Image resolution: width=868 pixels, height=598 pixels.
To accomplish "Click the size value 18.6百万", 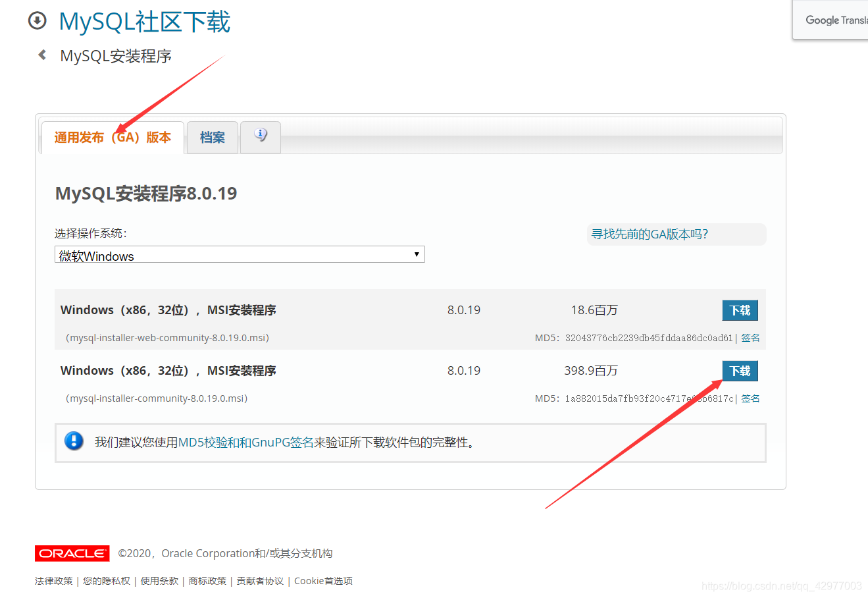I will pyautogui.click(x=594, y=310).
